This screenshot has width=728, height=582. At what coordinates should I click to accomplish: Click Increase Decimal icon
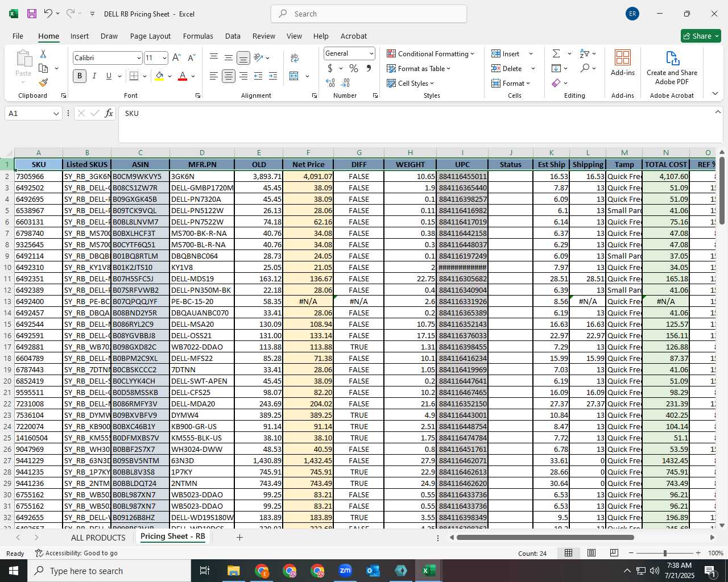(330, 83)
